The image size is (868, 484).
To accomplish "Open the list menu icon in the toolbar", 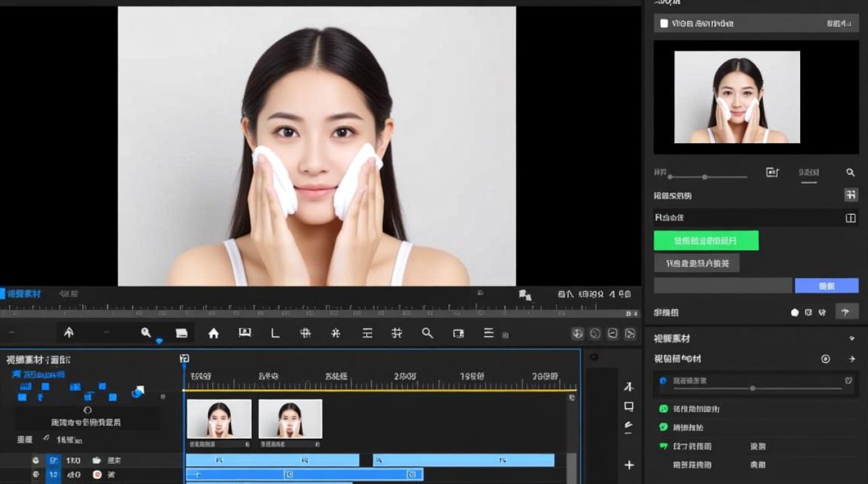I will (x=488, y=333).
